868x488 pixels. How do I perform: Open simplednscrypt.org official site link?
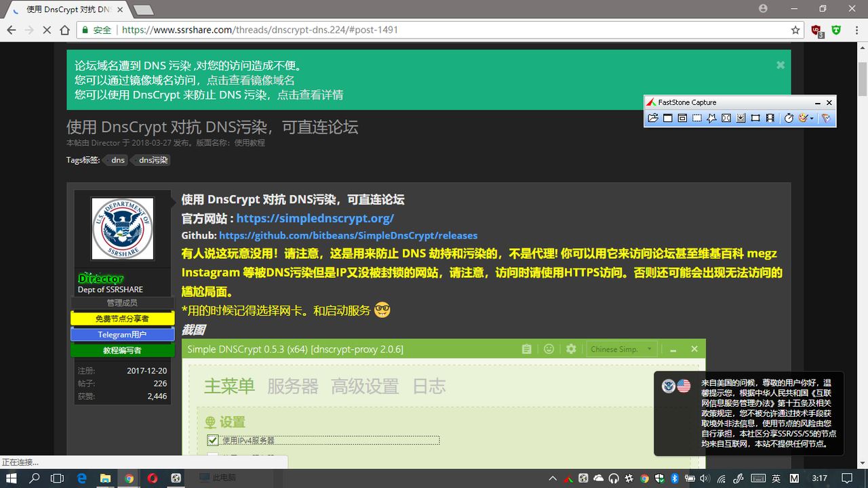coord(315,218)
